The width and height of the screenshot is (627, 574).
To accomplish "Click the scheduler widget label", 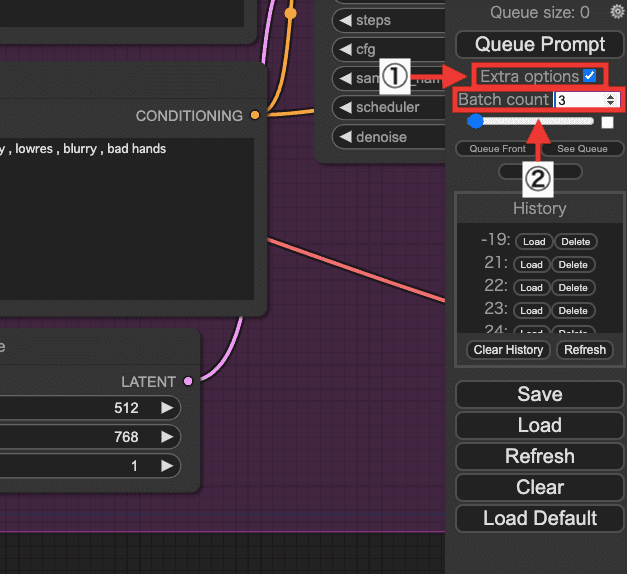I will 387,107.
